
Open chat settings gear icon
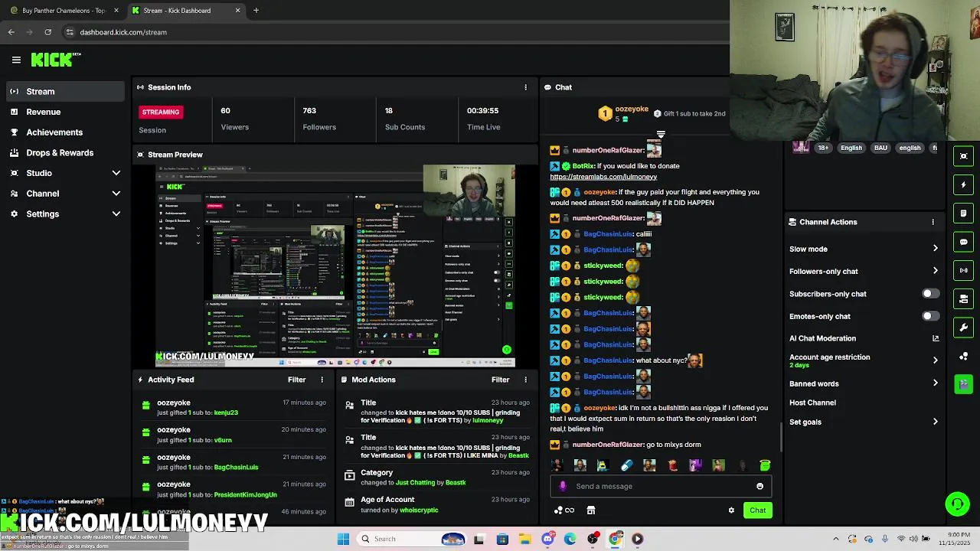[x=731, y=510]
